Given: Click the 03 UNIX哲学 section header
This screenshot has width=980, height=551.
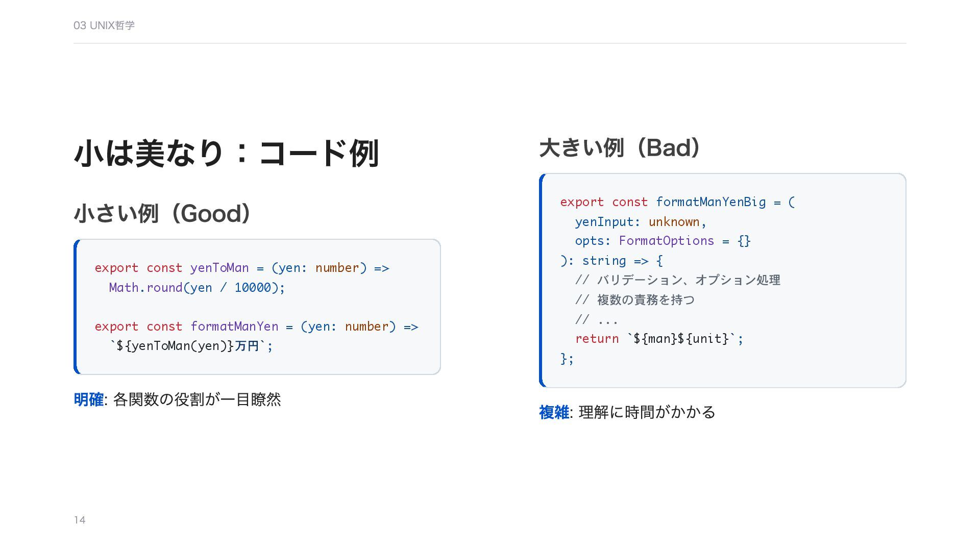Looking at the screenshot, I should [104, 26].
